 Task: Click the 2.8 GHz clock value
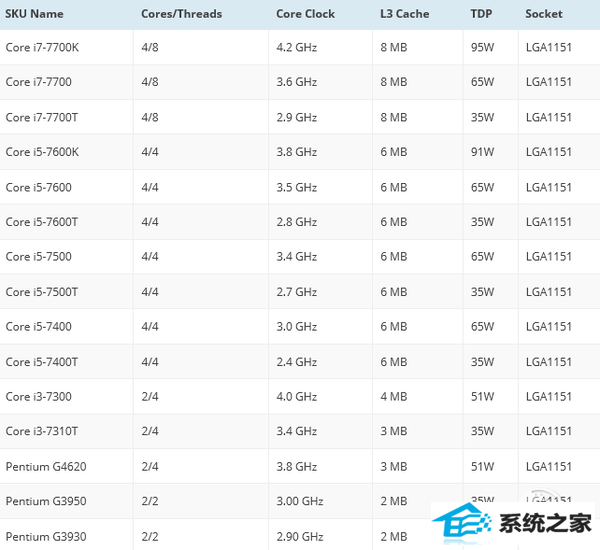(x=297, y=222)
